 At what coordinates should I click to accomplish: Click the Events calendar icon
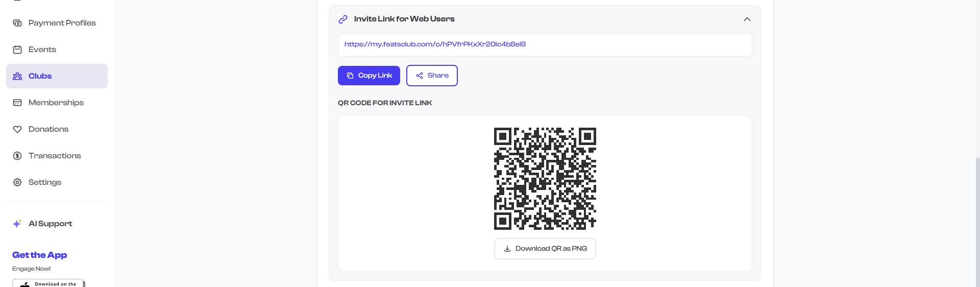tap(17, 50)
